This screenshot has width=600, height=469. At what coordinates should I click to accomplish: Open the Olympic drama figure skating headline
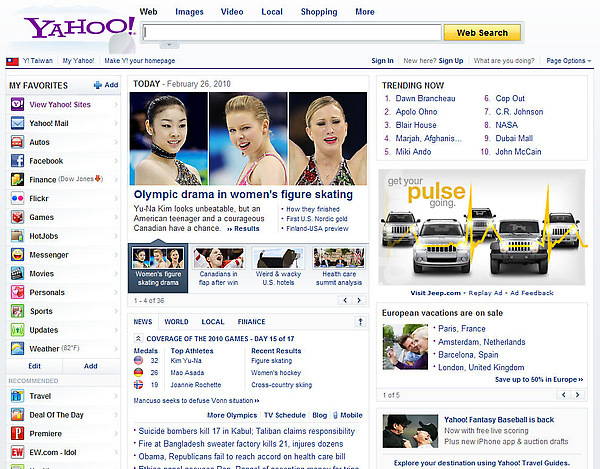point(243,194)
